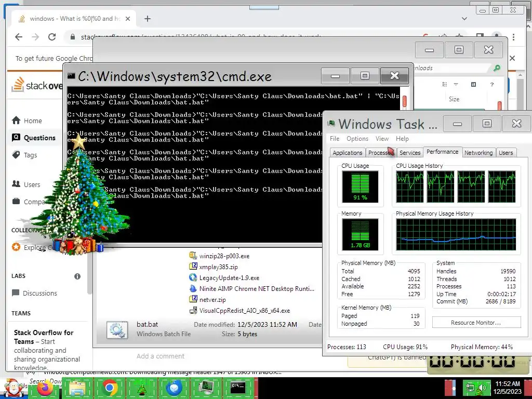Switch to the Services tab
This screenshot has height=399, width=532.
(410, 153)
